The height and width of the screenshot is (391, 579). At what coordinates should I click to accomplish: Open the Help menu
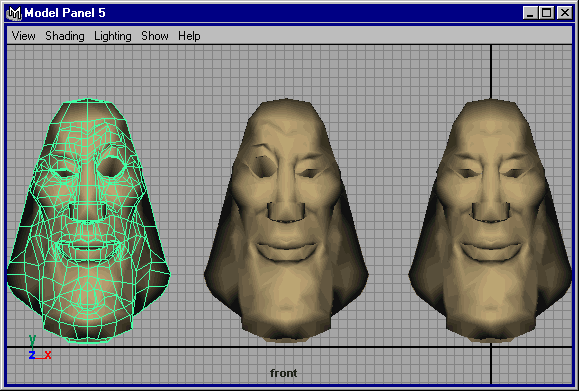pyautogui.click(x=189, y=36)
